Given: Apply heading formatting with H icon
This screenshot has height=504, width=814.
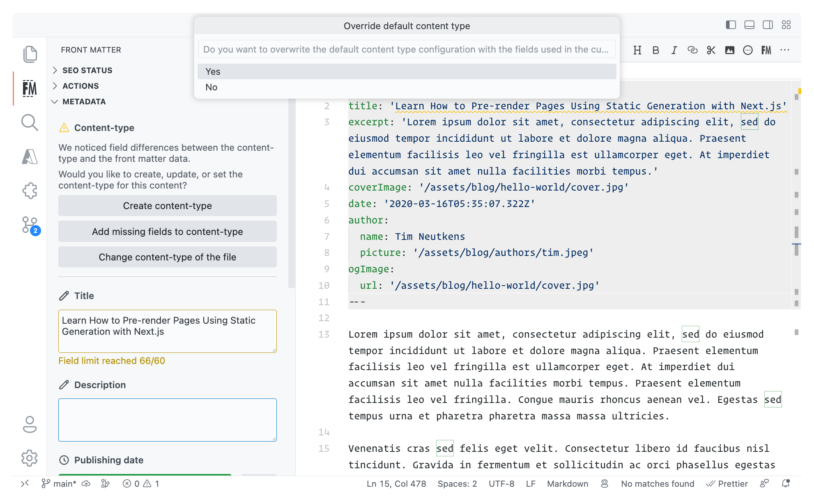Looking at the screenshot, I should 637,50.
